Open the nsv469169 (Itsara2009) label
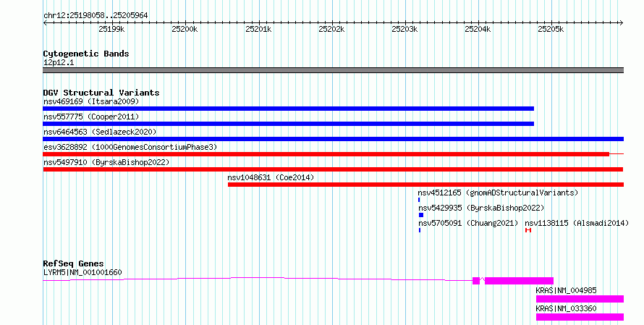The image size is (644, 325). pos(91,101)
